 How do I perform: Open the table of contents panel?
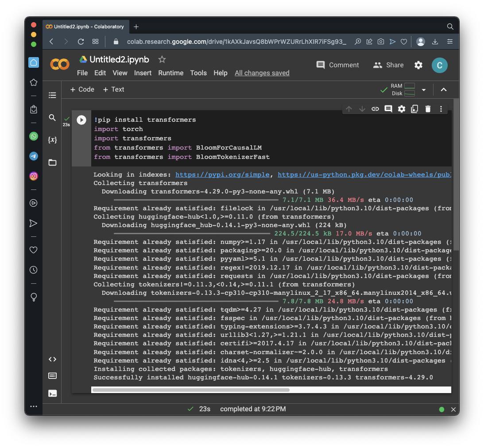(x=53, y=95)
